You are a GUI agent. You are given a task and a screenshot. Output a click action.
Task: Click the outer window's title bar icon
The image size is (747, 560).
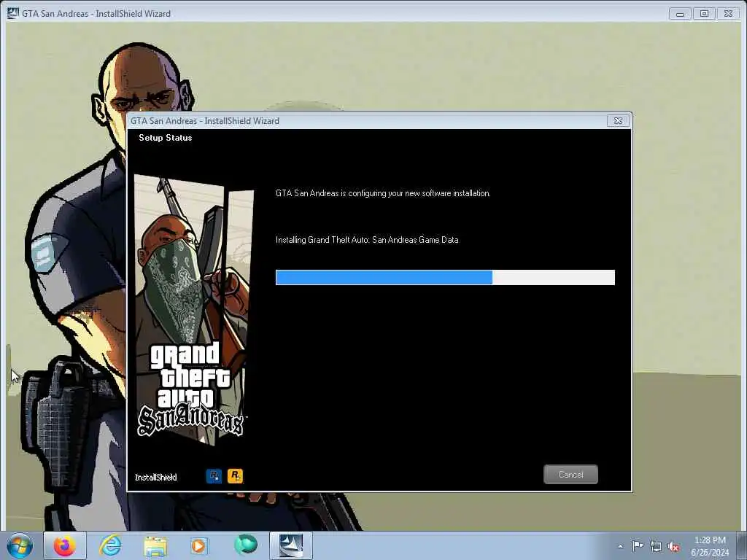pyautogui.click(x=13, y=13)
